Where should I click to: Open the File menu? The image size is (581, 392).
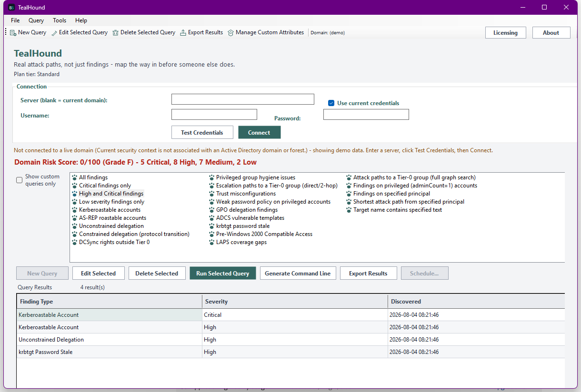click(15, 20)
